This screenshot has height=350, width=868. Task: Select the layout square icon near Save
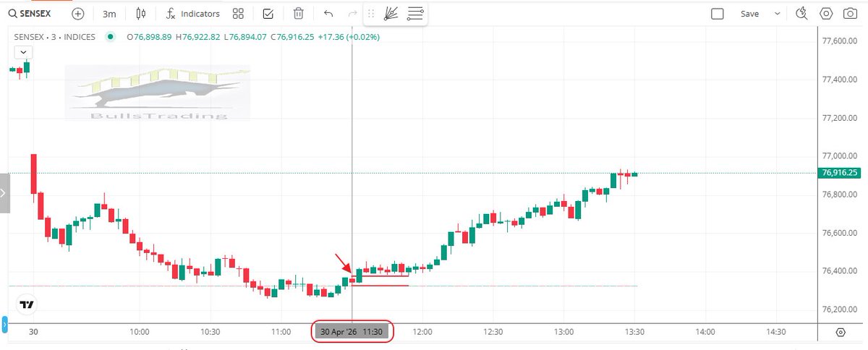[x=718, y=14]
